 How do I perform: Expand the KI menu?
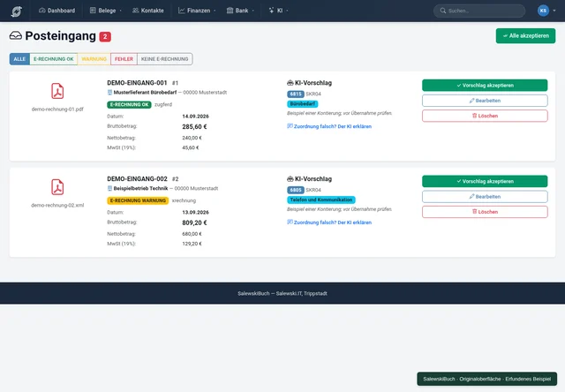(x=278, y=11)
